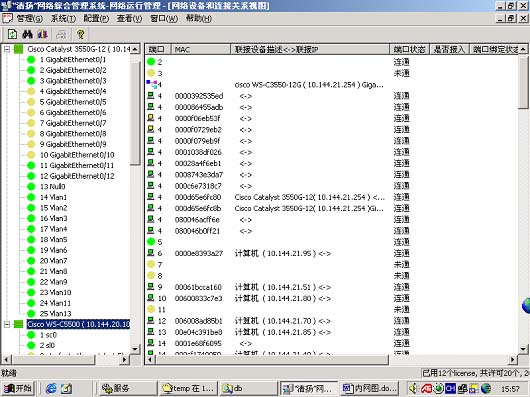Select the 14 Vlan1 interface
Image resolution: width=530 pixels, height=397 pixels.
point(53,197)
